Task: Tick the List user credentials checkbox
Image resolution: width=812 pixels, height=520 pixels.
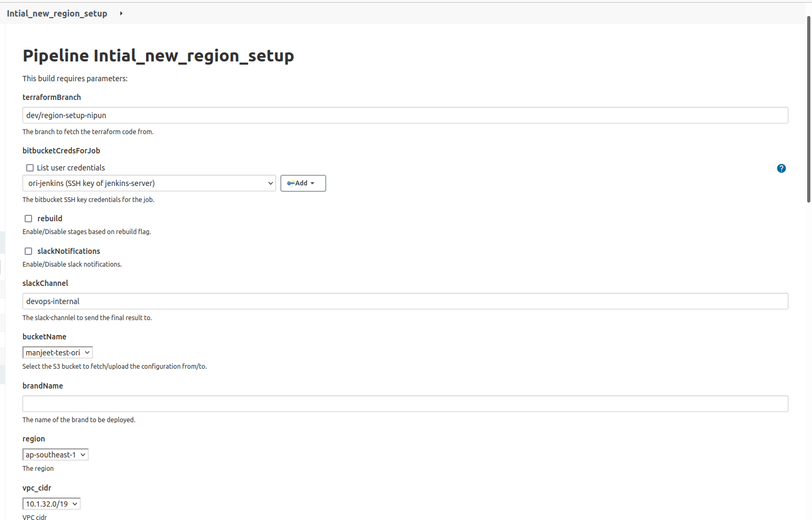Action: pos(30,168)
